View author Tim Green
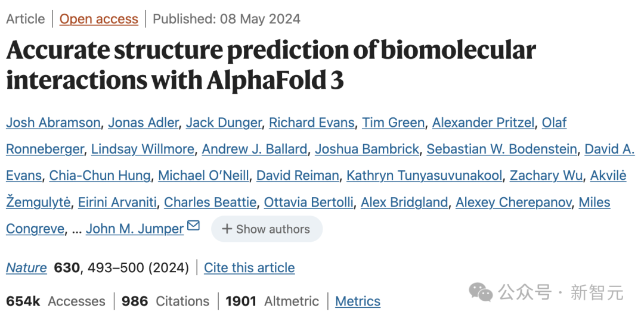Viewport: 644px width, 318px height. coord(393,122)
